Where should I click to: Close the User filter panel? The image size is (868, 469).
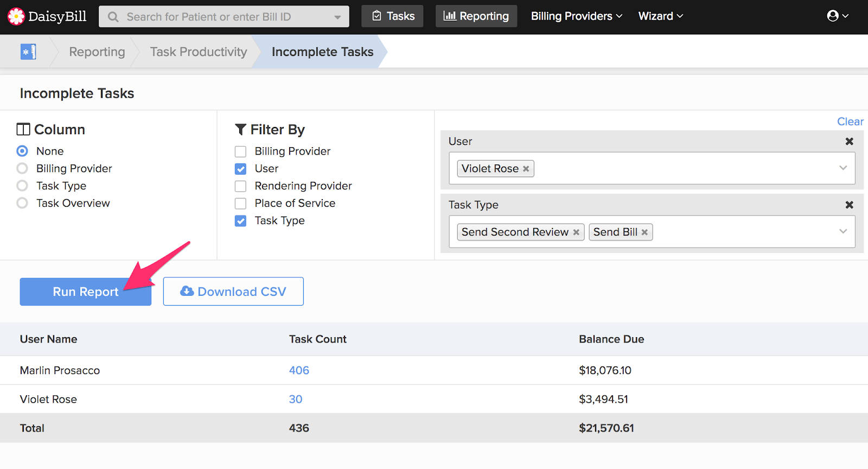click(849, 142)
